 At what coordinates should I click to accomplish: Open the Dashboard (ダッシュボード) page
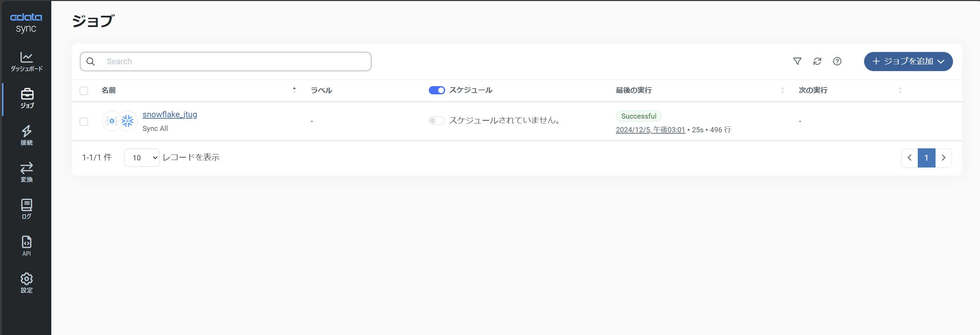tap(27, 62)
